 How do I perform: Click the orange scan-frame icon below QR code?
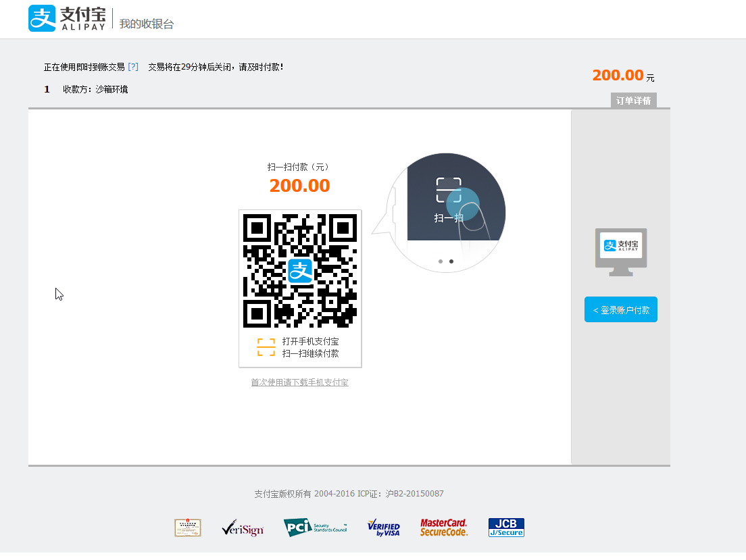266,347
